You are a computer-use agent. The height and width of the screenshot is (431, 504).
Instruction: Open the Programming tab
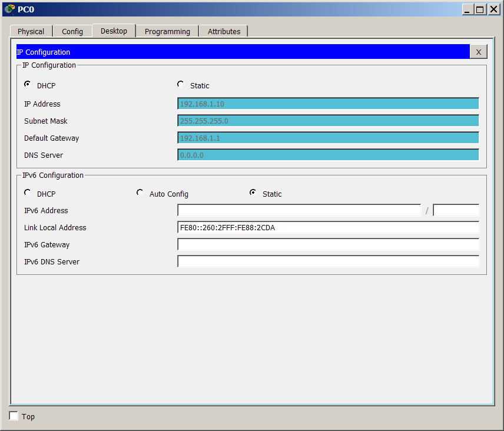pos(167,31)
